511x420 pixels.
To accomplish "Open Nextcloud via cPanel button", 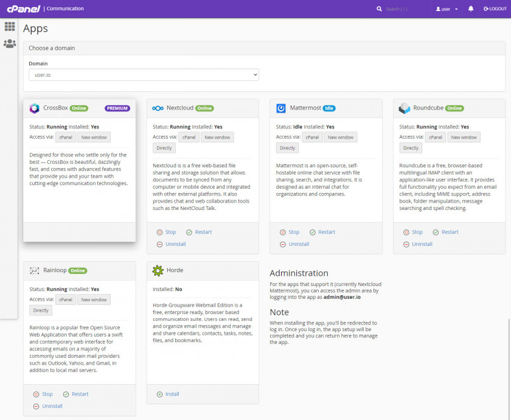I will pos(189,138).
